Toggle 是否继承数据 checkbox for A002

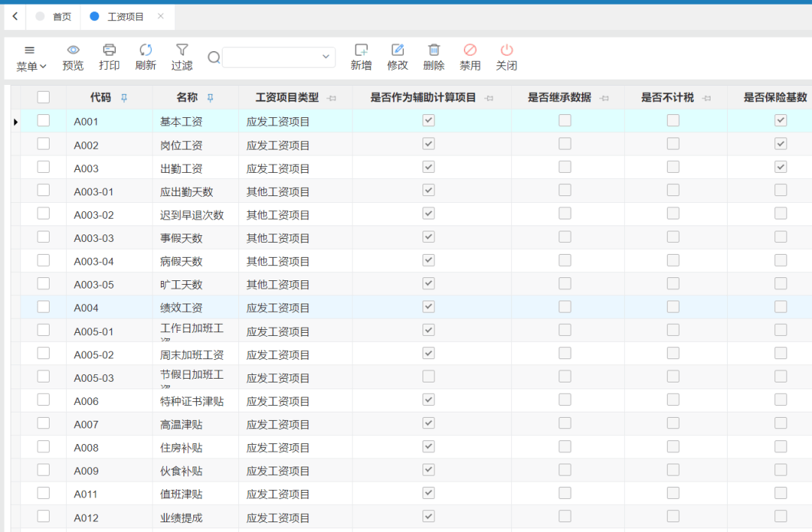pos(565,144)
